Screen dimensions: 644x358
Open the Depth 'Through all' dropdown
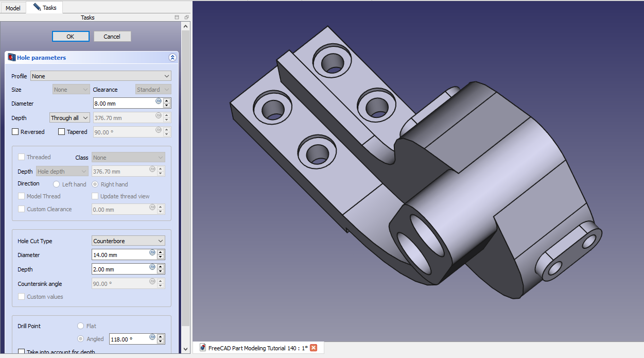tap(69, 118)
